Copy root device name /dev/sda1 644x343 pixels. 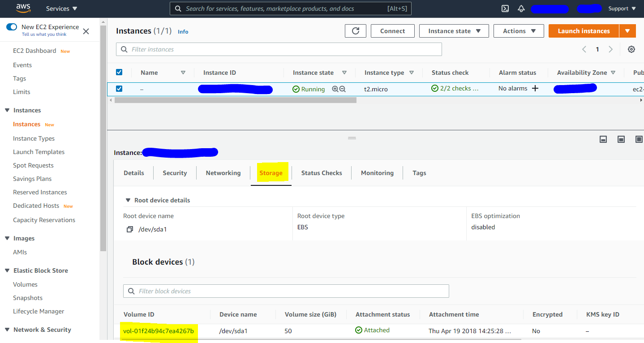pos(130,229)
